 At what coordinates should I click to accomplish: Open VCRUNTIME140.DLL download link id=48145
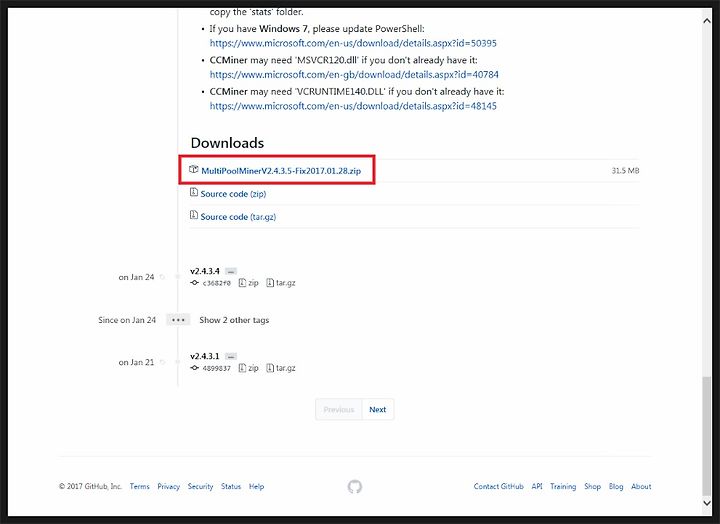(x=353, y=106)
